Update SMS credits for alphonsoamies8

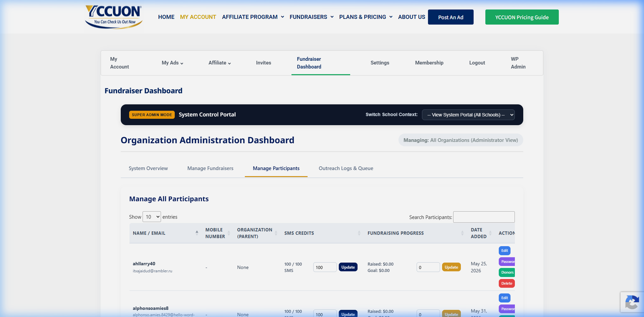tap(348, 314)
